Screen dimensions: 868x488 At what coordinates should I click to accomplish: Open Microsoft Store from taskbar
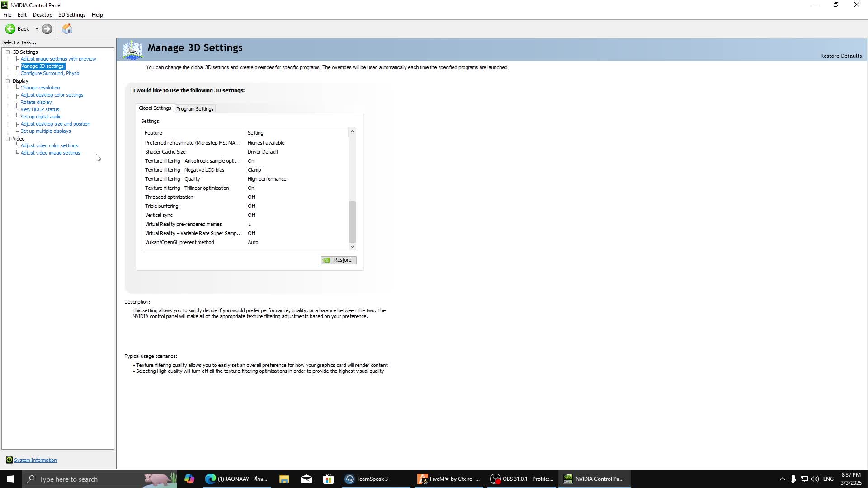pos(328,479)
